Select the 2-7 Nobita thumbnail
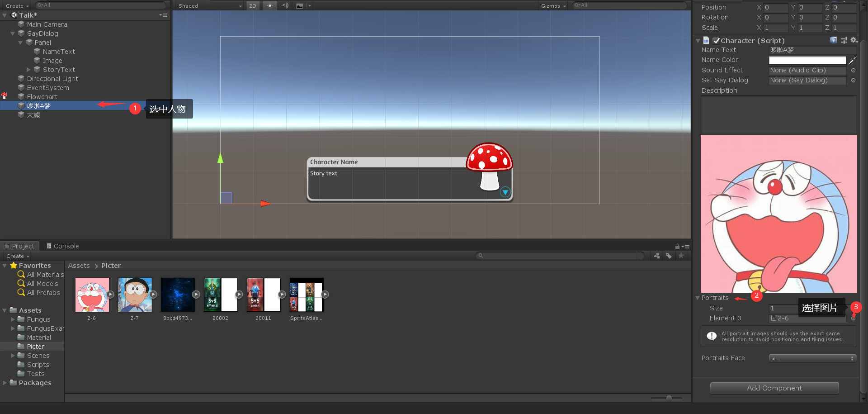868x414 pixels. 135,295
